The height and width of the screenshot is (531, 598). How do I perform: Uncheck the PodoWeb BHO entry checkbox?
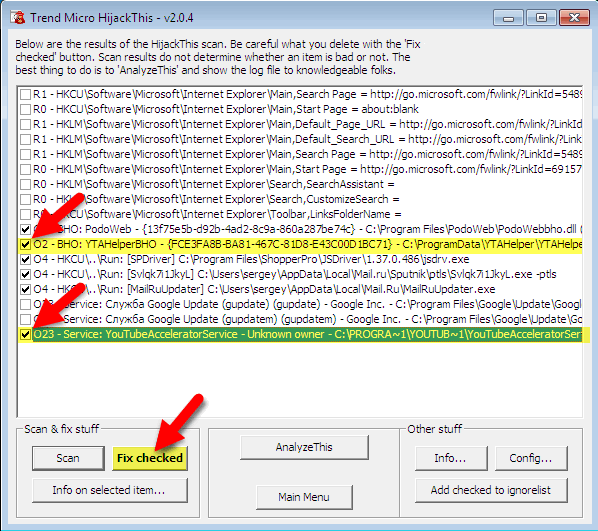tap(25, 229)
